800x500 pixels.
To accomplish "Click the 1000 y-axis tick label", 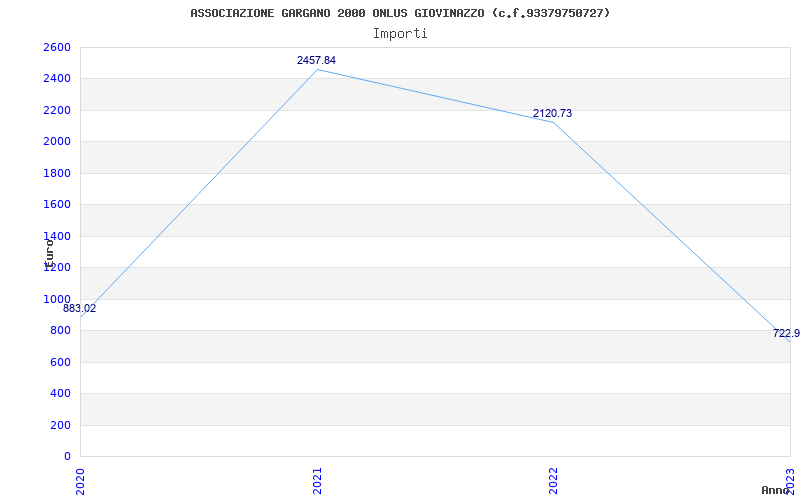I will point(57,299).
